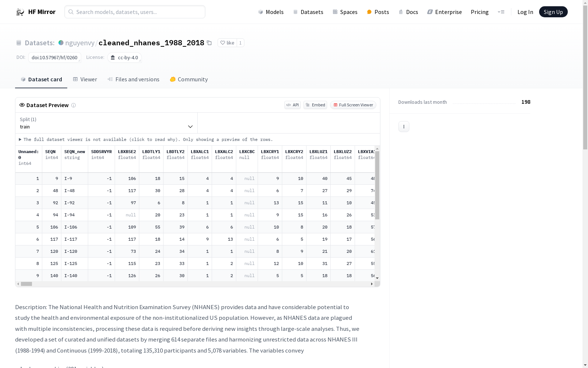Open the Files and versions tab
The height and width of the screenshot is (368, 588).
(x=133, y=79)
